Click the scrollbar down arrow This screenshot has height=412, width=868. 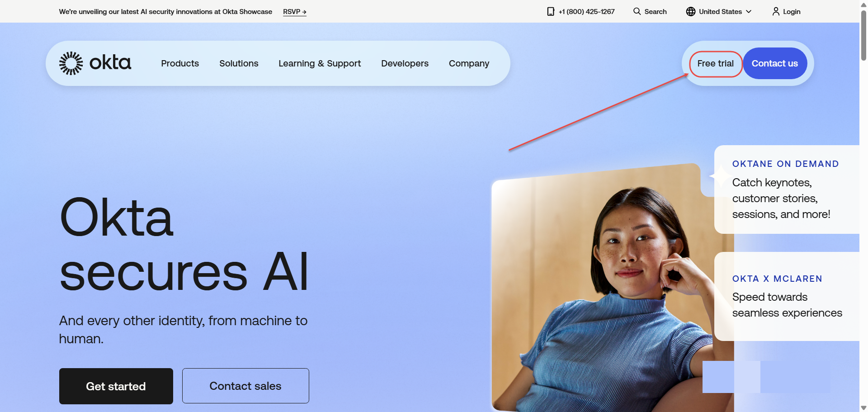pyautogui.click(x=863, y=408)
